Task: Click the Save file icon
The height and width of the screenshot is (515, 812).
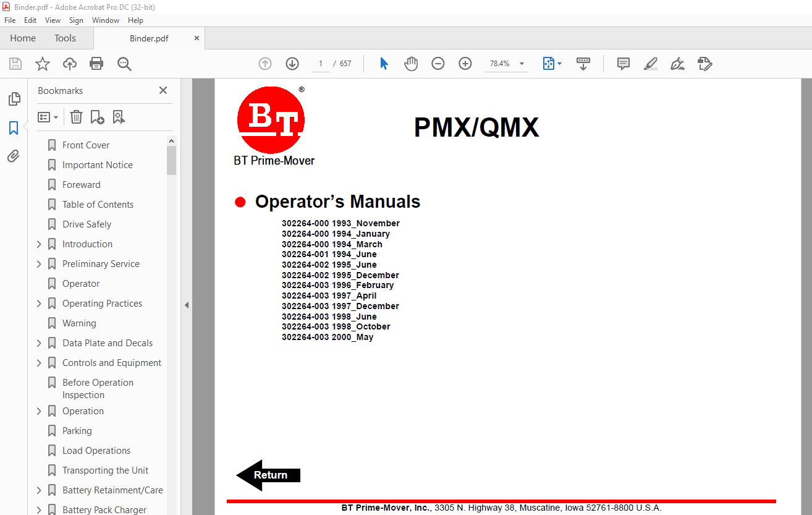Action: click(15, 64)
